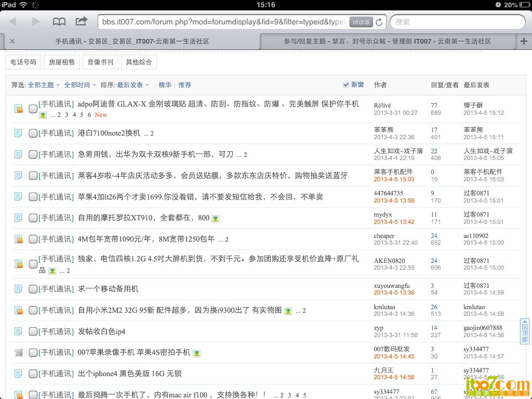
Task: Click image attachment icon after 小米2M2 title
Action: 288,311
